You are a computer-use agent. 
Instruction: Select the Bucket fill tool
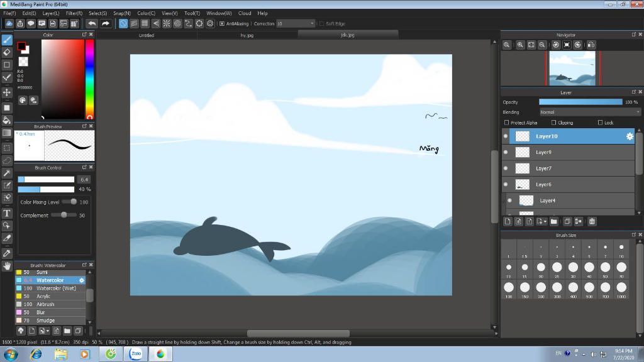[x=7, y=120]
